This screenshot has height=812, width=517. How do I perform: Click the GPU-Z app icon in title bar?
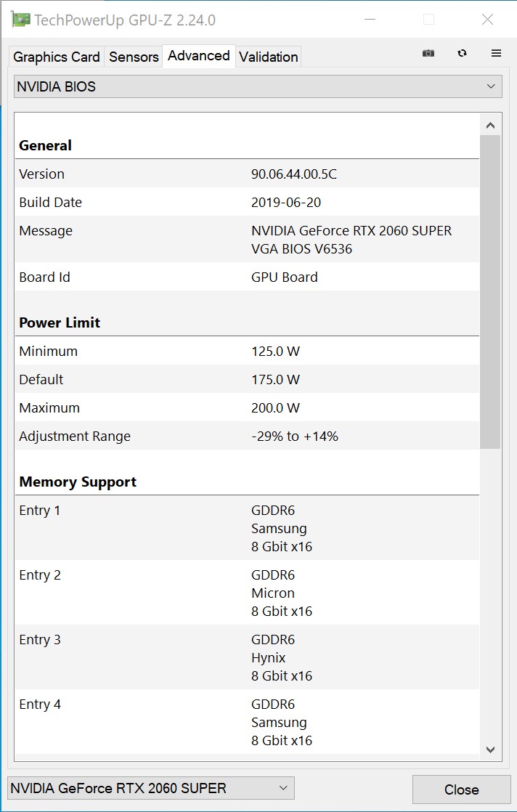coord(20,20)
